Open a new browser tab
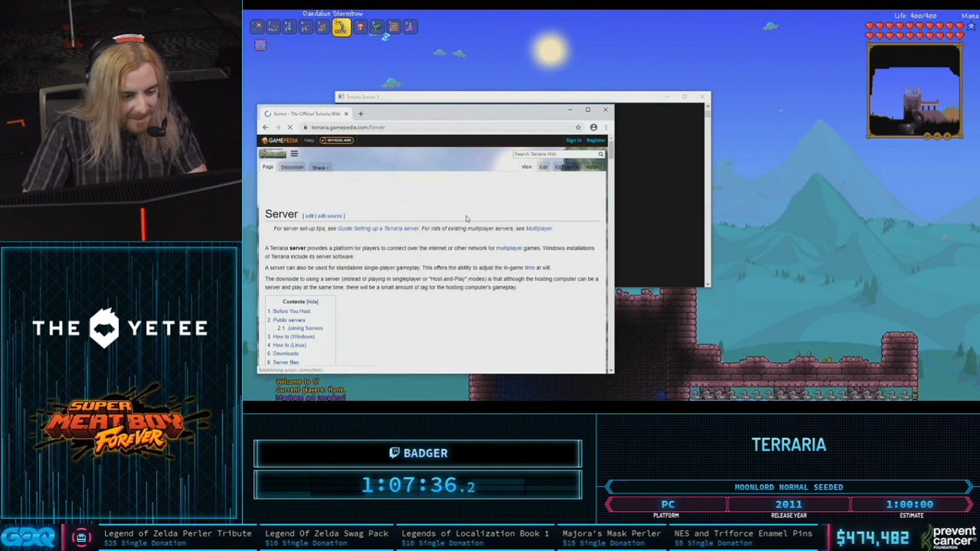This screenshot has width=980, height=551. (361, 114)
